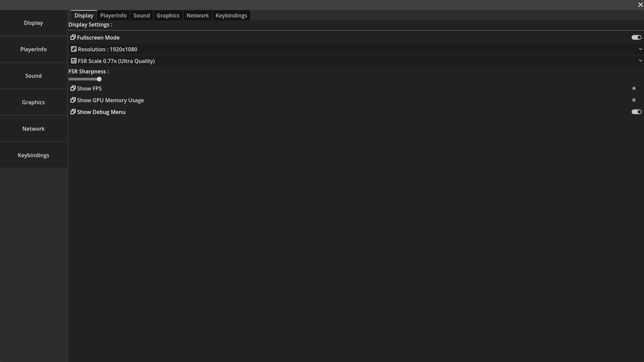The image size is (644, 362).
Task: Switch to the Network tab
Action: 197,16
